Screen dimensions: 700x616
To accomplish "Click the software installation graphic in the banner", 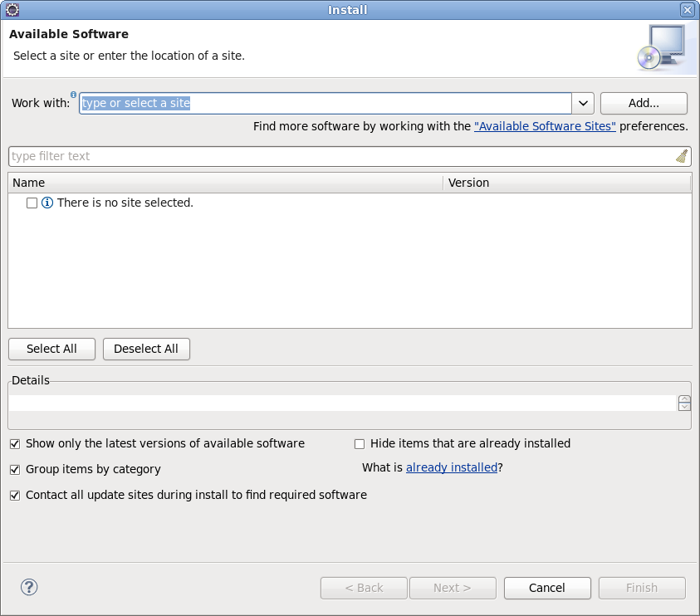I will tap(664, 46).
